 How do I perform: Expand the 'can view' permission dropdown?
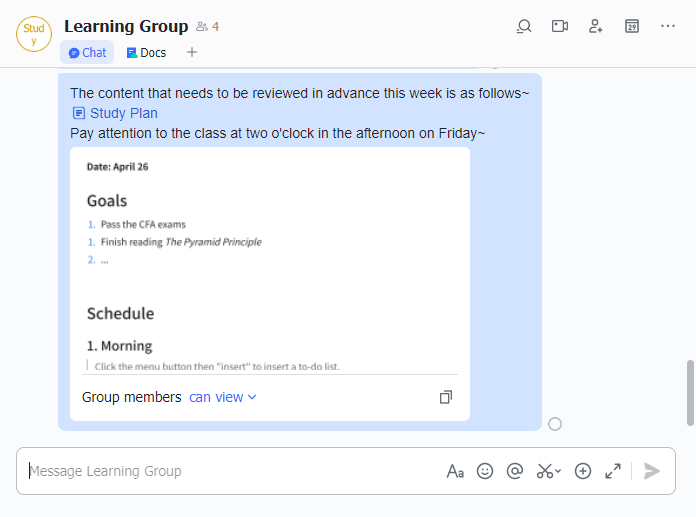pyautogui.click(x=223, y=397)
